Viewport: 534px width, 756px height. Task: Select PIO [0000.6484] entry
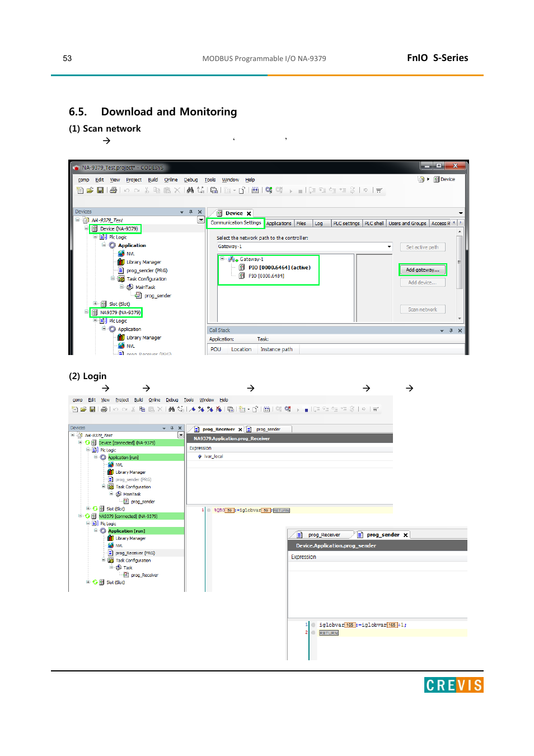(x=266, y=276)
